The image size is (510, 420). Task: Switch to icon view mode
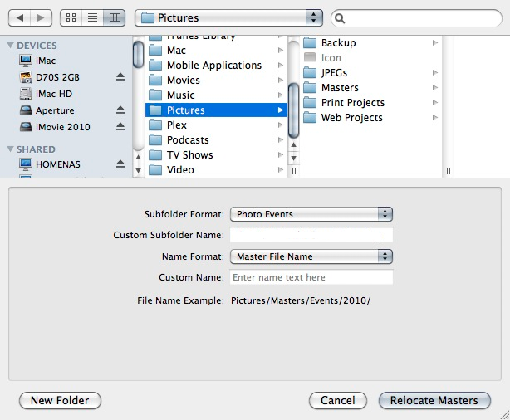(x=71, y=17)
